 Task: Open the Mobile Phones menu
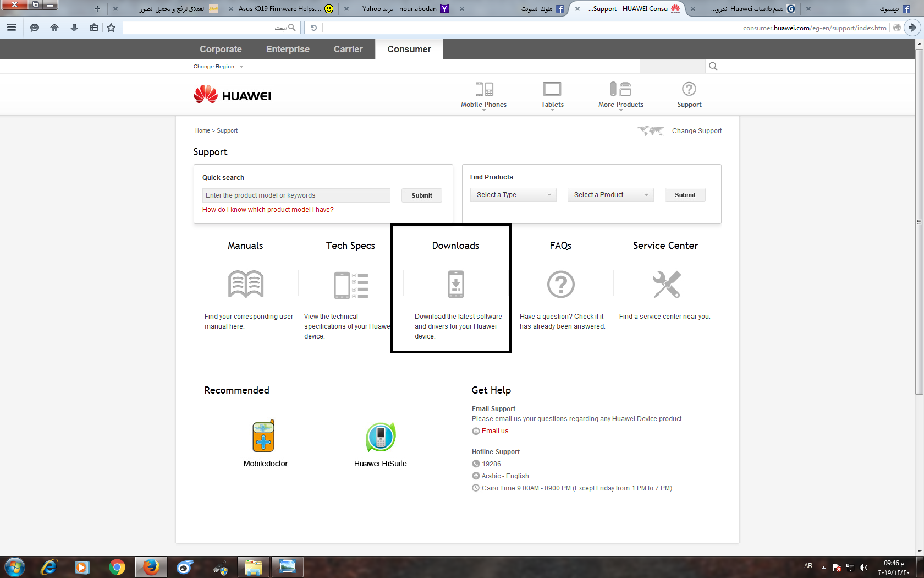point(484,95)
